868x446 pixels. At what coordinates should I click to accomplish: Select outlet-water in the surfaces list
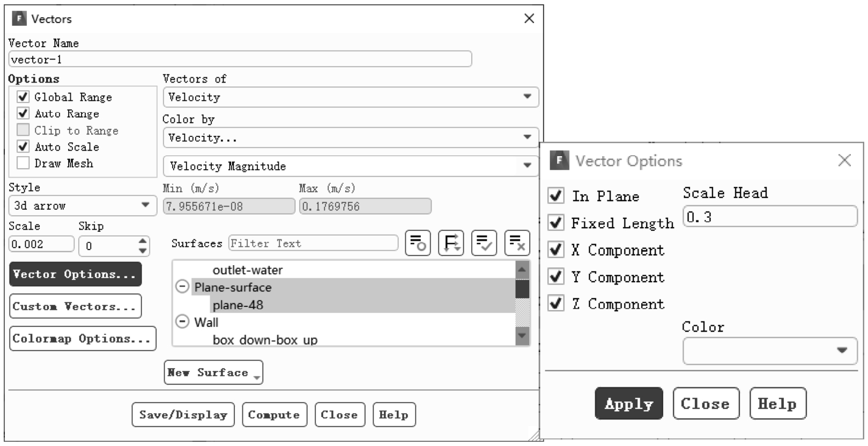tap(247, 270)
